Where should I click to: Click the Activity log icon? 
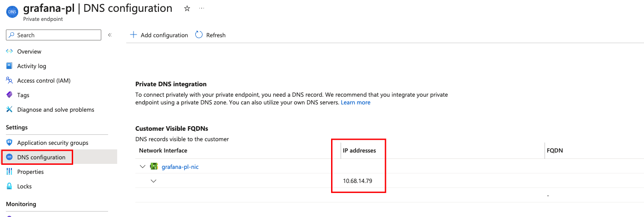coord(9,66)
